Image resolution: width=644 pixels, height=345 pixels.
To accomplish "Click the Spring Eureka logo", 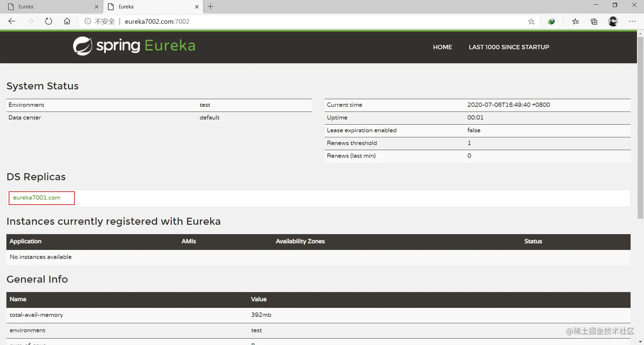I will point(134,46).
